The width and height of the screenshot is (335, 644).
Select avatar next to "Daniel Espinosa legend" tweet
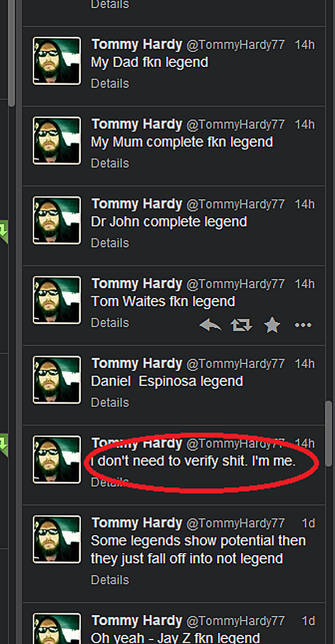(57, 380)
